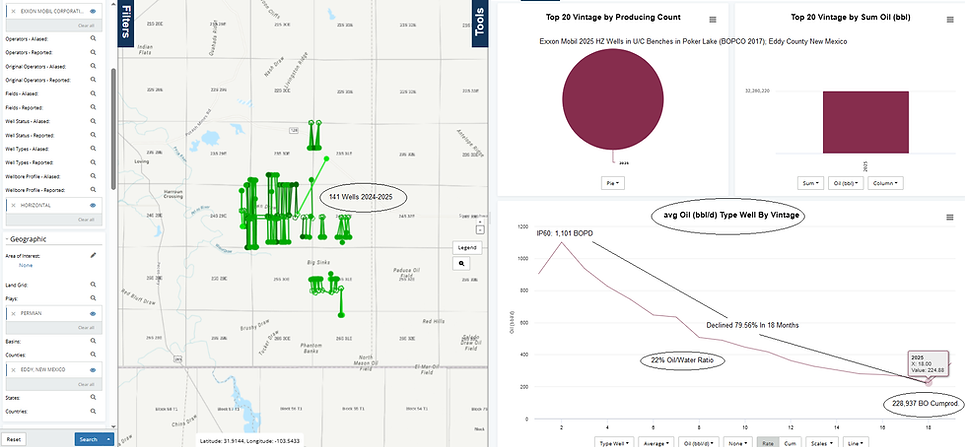Viewport: 965px width, 447px height.
Task: Clear all under HORIZONTAL filter
Action: [86, 219]
